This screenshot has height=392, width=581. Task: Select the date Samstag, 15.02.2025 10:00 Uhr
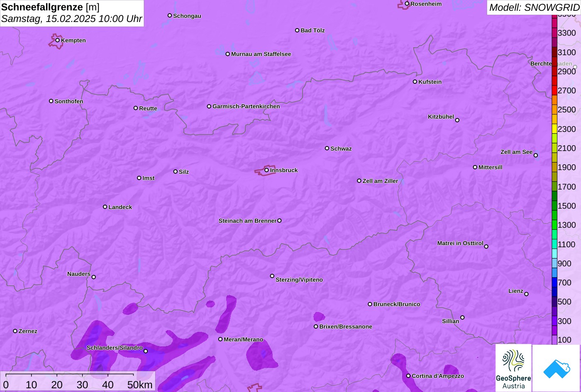71,19
